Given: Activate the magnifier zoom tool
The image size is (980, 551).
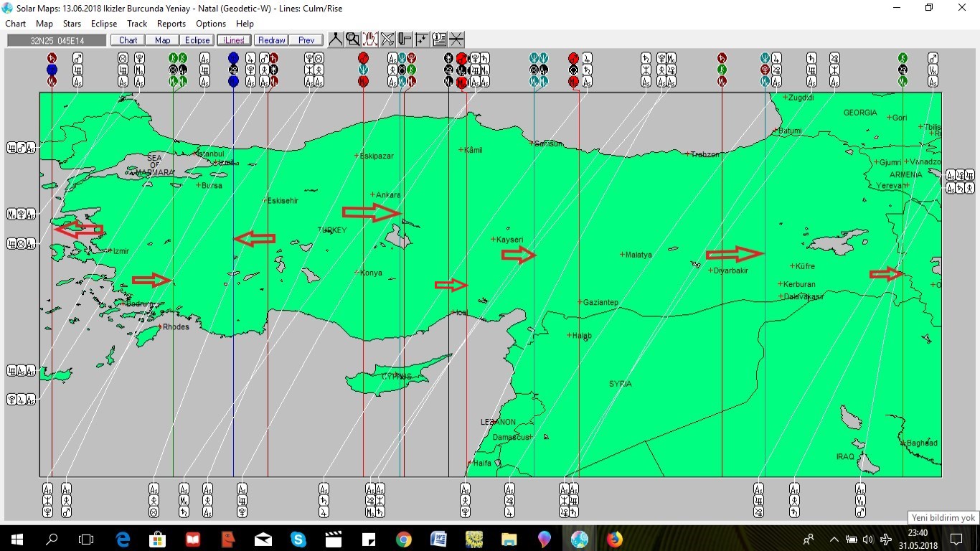Looking at the screenshot, I should [x=352, y=39].
